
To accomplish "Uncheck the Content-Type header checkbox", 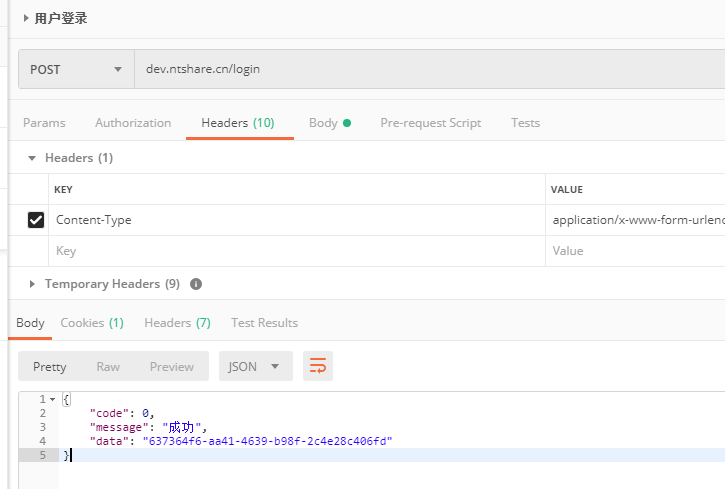I will click(x=36, y=220).
